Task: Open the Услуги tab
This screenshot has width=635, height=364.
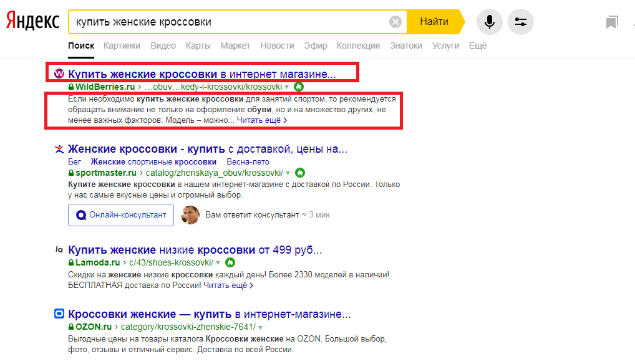Action: [x=445, y=45]
